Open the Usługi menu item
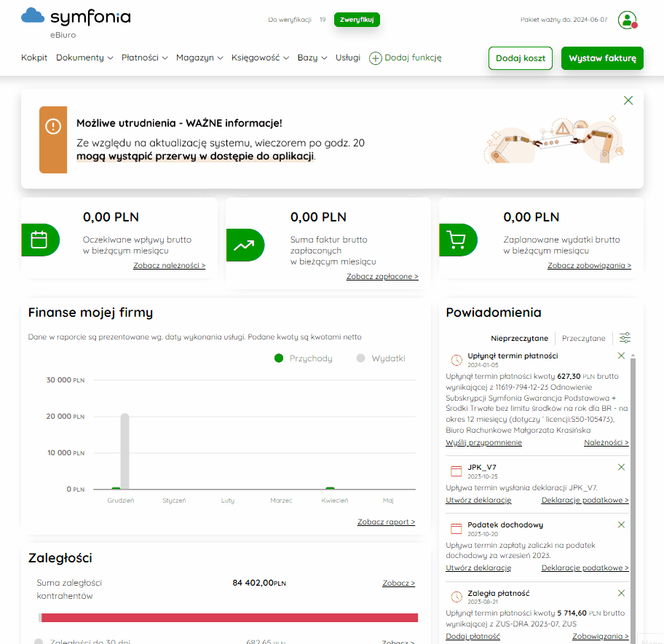Screen dimensions: 664x644 coord(348,58)
